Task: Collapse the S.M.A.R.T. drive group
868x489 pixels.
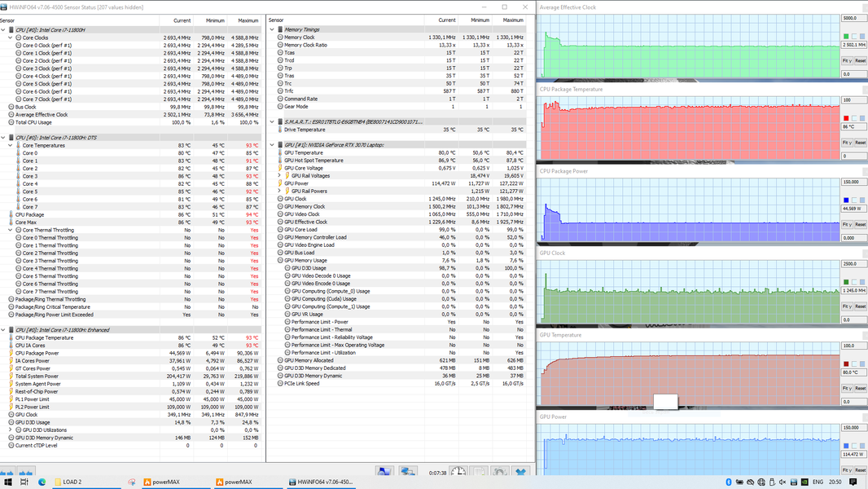Action: [x=272, y=121]
